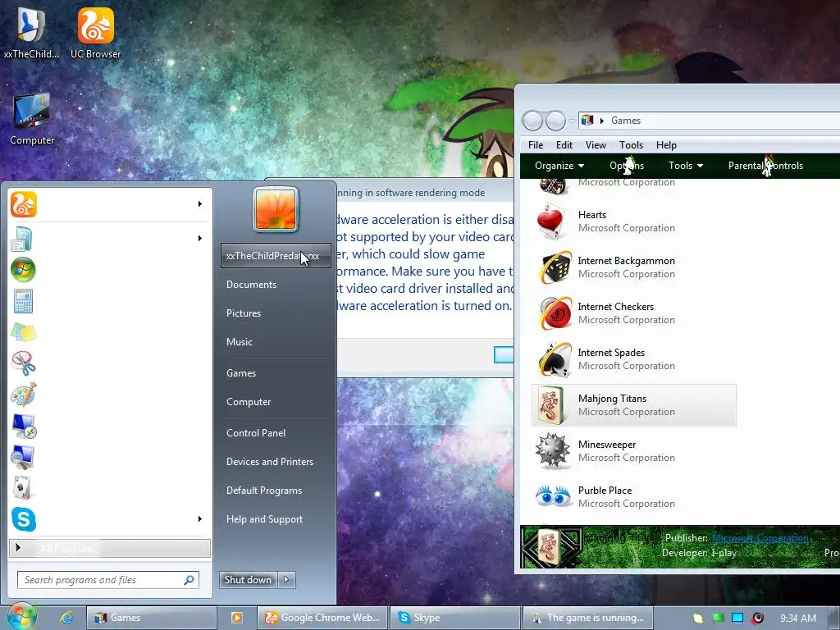Image resolution: width=840 pixels, height=630 pixels.
Task: Open Tools menu in the menu bar
Action: pyautogui.click(x=631, y=145)
